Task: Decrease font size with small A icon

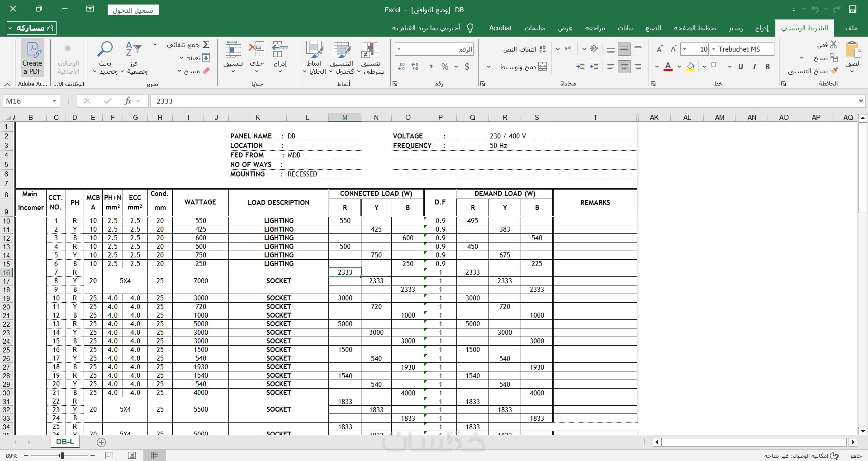Action: [x=659, y=49]
